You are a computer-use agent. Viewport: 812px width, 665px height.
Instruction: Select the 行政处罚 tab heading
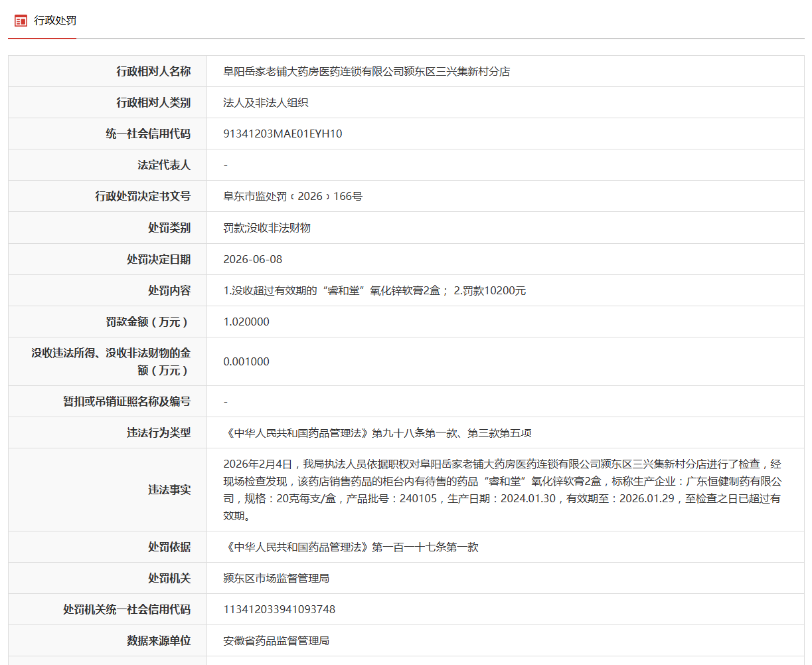pos(55,21)
